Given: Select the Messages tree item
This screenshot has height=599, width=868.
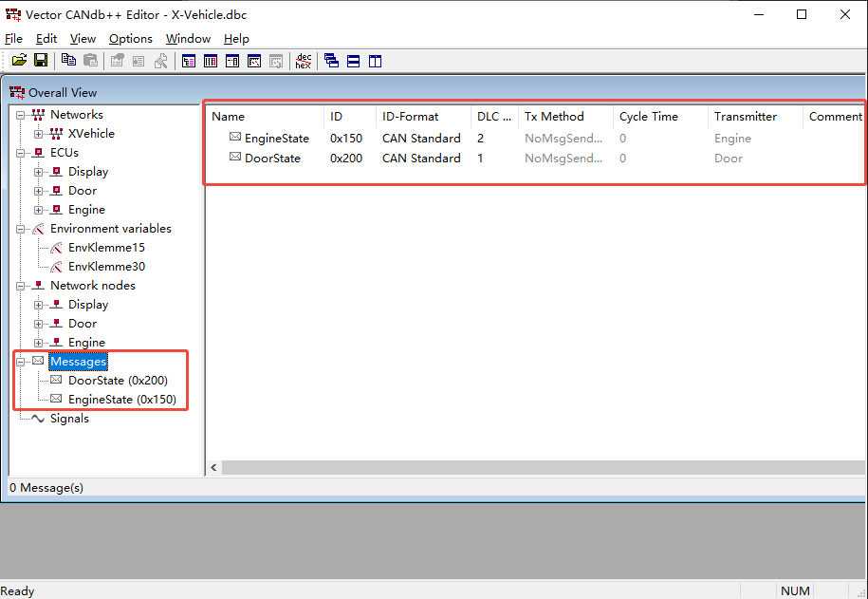Looking at the screenshot, I should click(x=78, y=362).
